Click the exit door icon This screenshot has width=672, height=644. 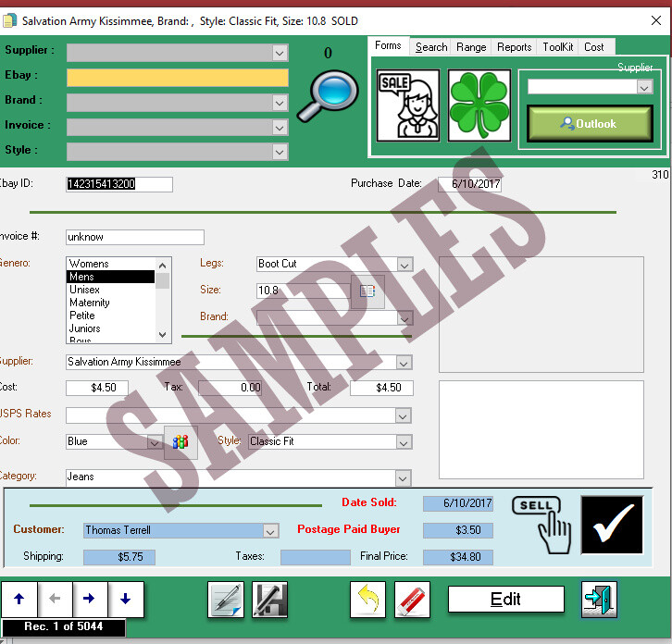(599, 600)
